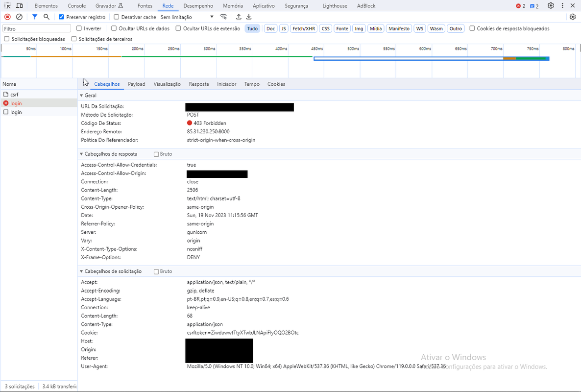
Task: Focus the Filtro input field
Action: point(36,28)
